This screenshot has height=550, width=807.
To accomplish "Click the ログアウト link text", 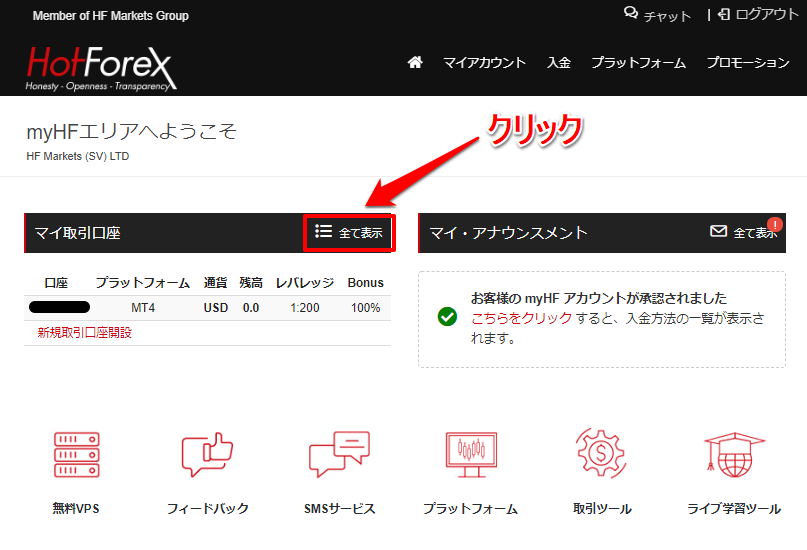I will (767, 14).
